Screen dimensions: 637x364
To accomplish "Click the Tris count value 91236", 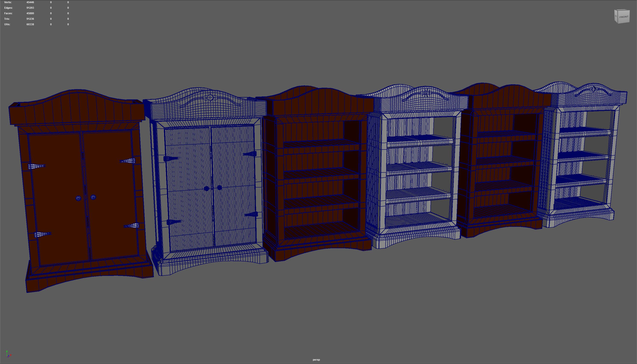I will [30, 19].
